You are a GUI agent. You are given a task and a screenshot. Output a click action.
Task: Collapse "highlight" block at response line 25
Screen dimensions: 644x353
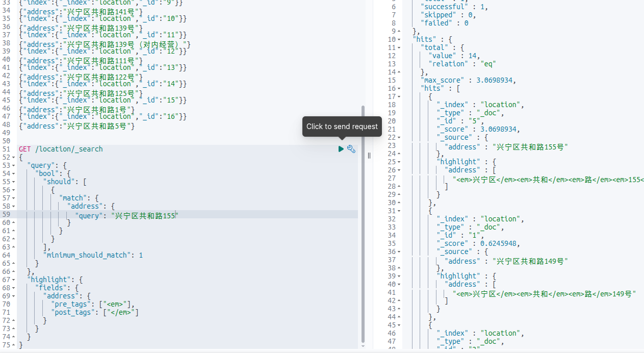pyautogui.click(x=399, y=162)
